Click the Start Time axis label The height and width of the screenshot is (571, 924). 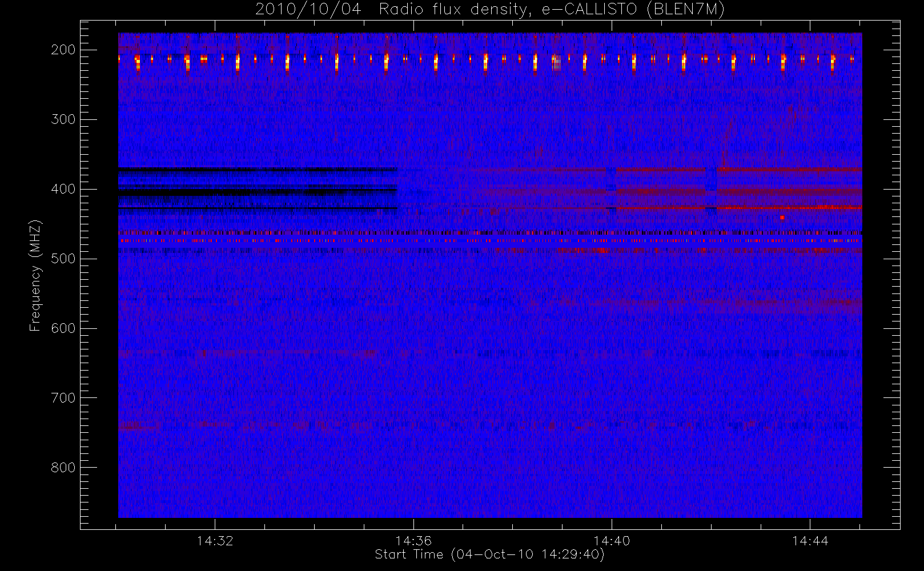pyautogui.click(x=490, y=554)
